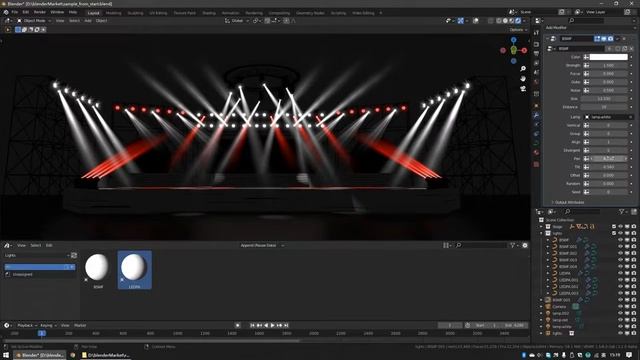Open the Lights asset library dropdown
640x360 pixels.
tap(37, 256)
